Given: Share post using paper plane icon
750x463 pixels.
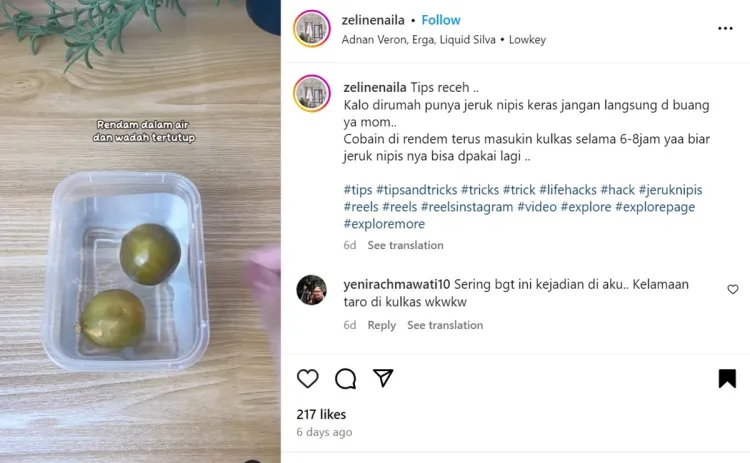Looking at the screenshot, I should [x=383, y=378].
